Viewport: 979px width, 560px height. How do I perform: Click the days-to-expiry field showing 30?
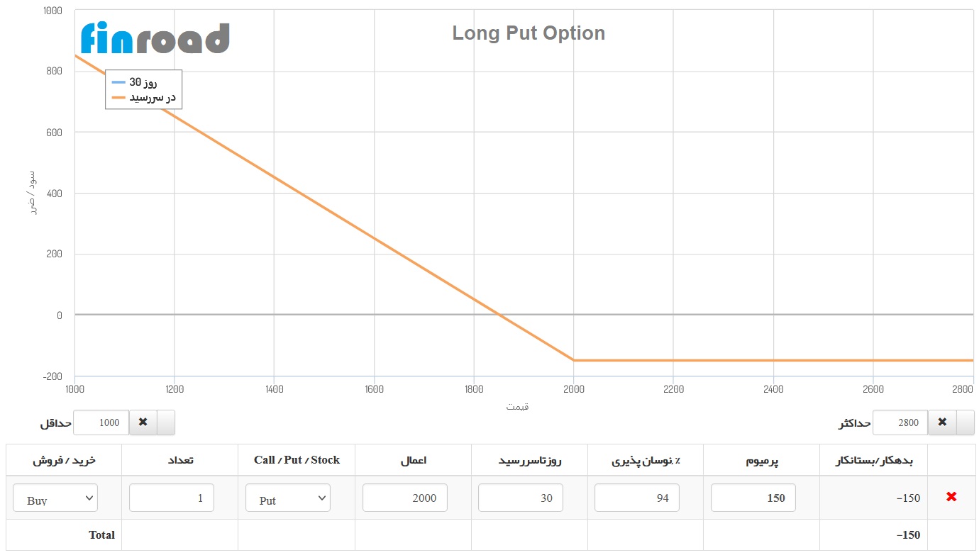[x=520, y=498]
